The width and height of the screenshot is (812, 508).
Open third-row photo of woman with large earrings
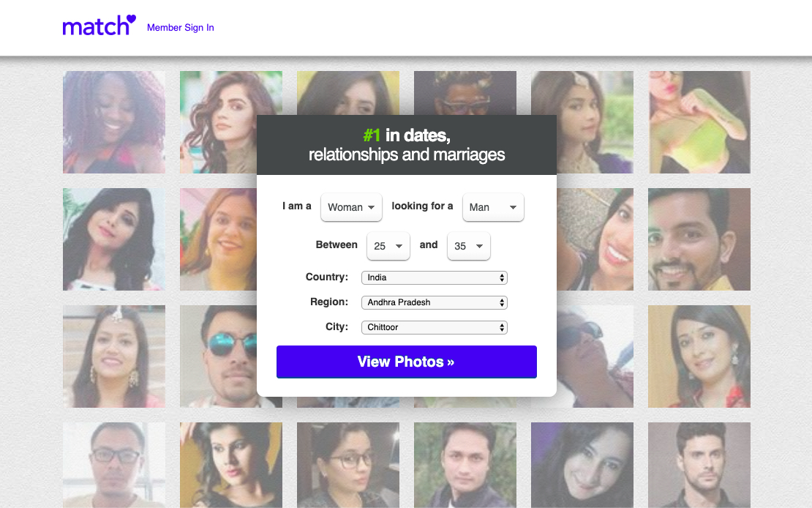click(114, 356)
